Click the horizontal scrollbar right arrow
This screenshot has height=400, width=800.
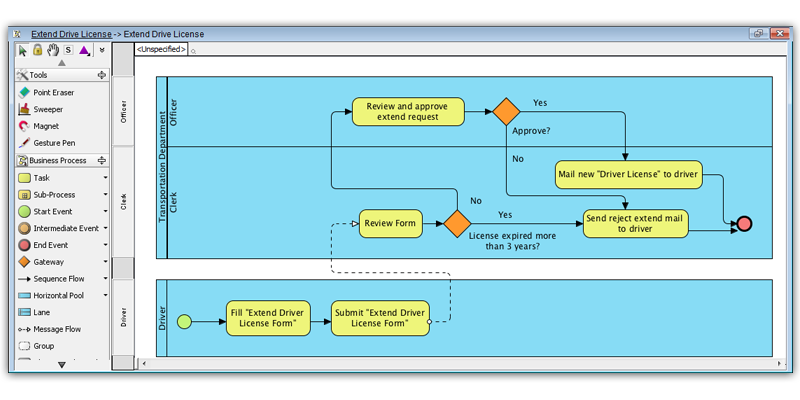tap(779, 363)
